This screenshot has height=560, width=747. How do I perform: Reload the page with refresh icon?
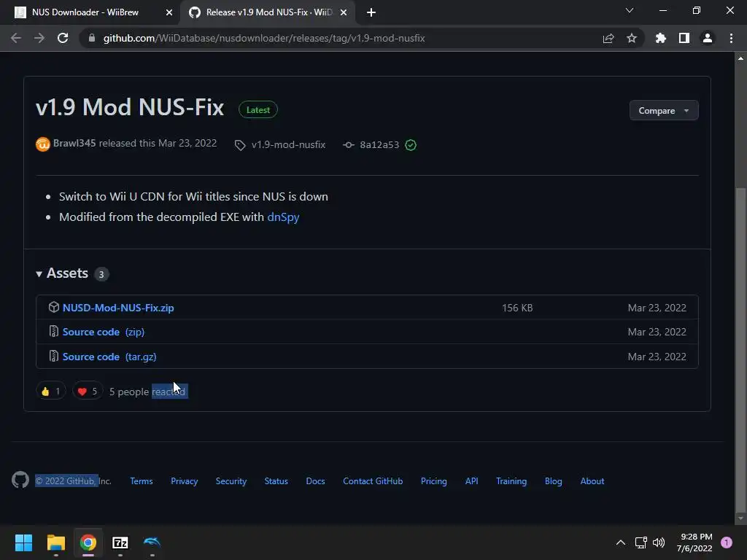[x=63, y=38]
